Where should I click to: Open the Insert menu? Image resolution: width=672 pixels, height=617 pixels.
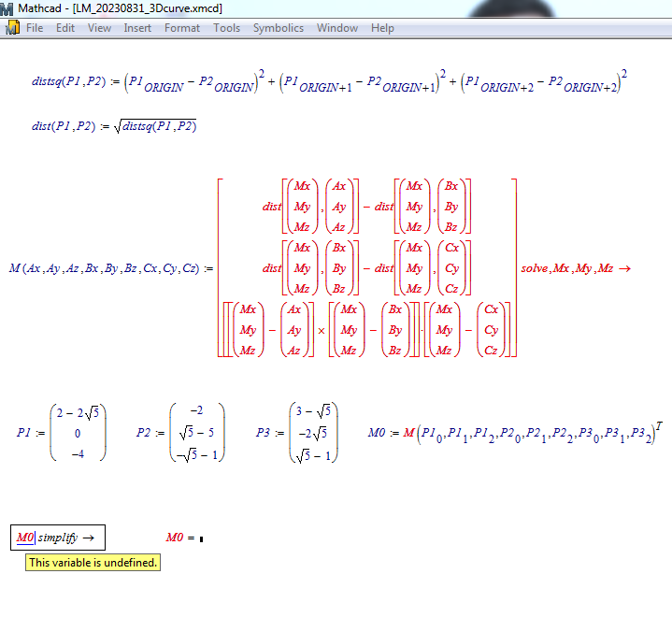(137, 28)
